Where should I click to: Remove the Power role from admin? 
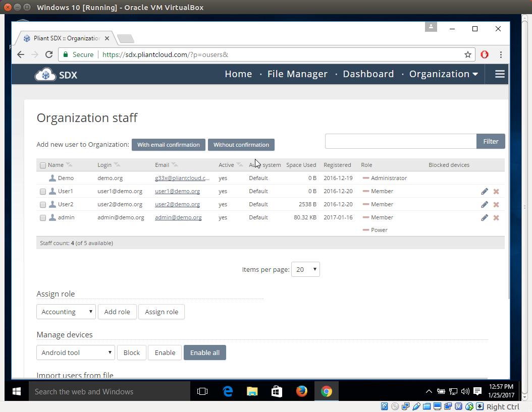(x=366, y=230)
